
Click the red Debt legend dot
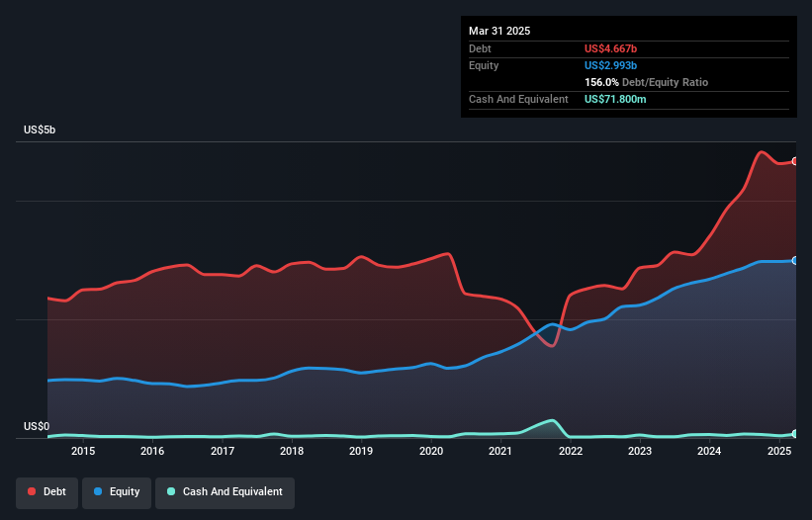tap(32, 491)
